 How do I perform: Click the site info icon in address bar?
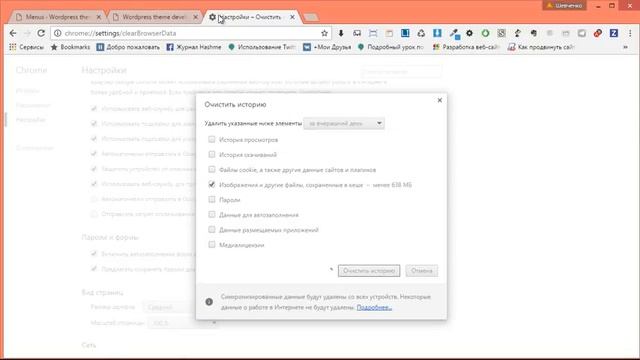[58, 33]
